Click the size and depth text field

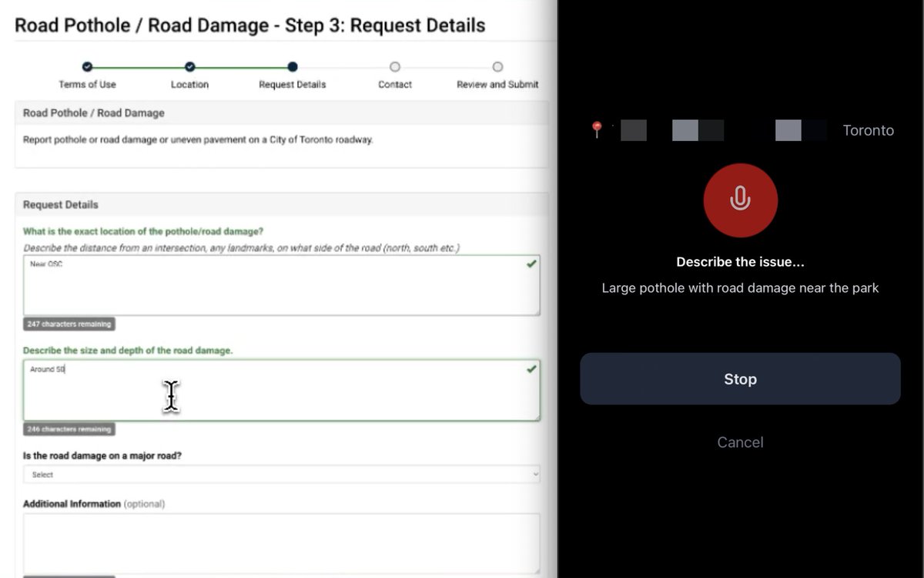(282, 390)
